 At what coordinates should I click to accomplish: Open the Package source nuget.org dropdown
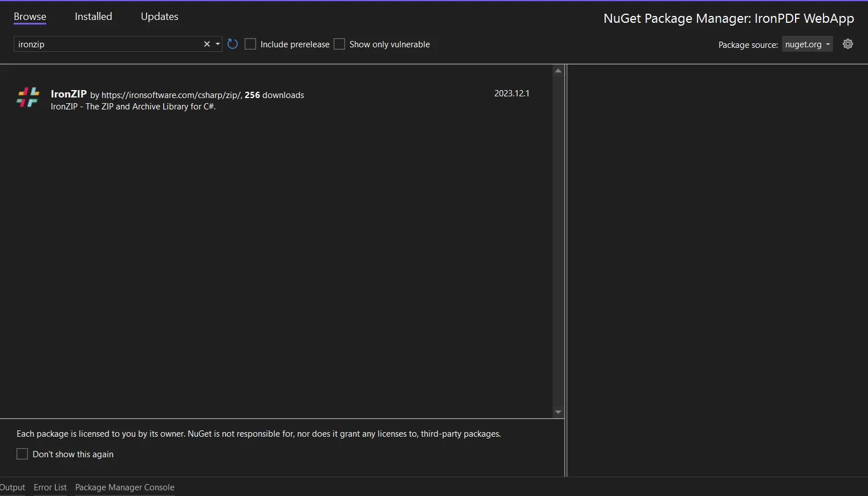tap(807, 44)
